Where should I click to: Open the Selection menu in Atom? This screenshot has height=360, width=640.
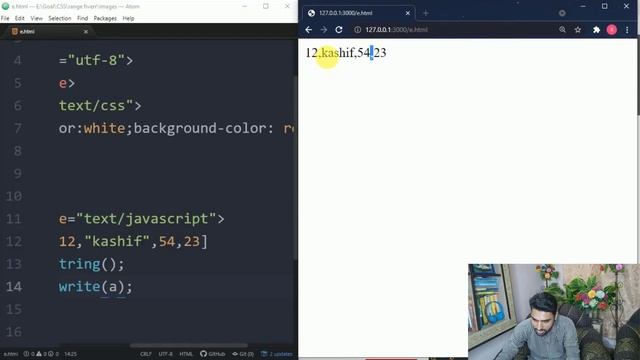pyautogui.click(x=60, y=18)
